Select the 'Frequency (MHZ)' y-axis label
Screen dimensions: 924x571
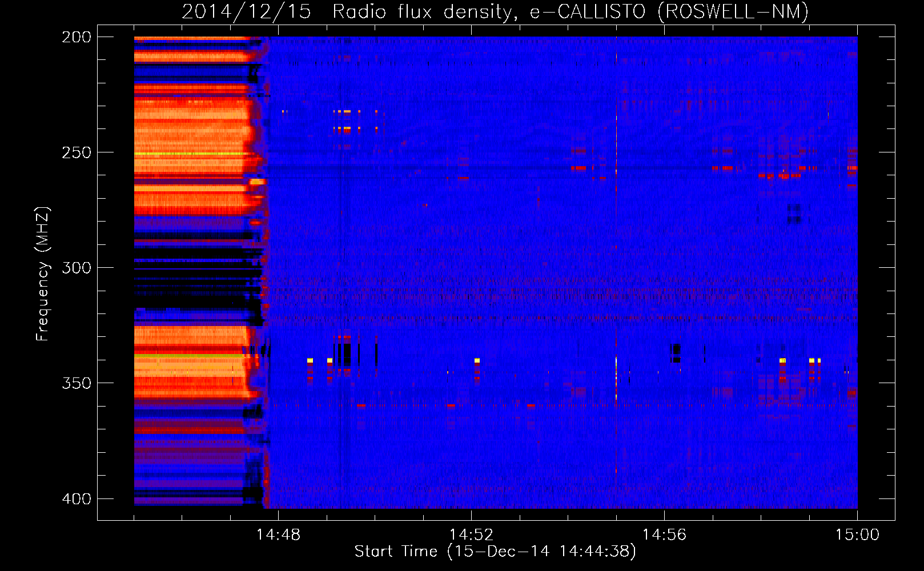coord(43,274)
